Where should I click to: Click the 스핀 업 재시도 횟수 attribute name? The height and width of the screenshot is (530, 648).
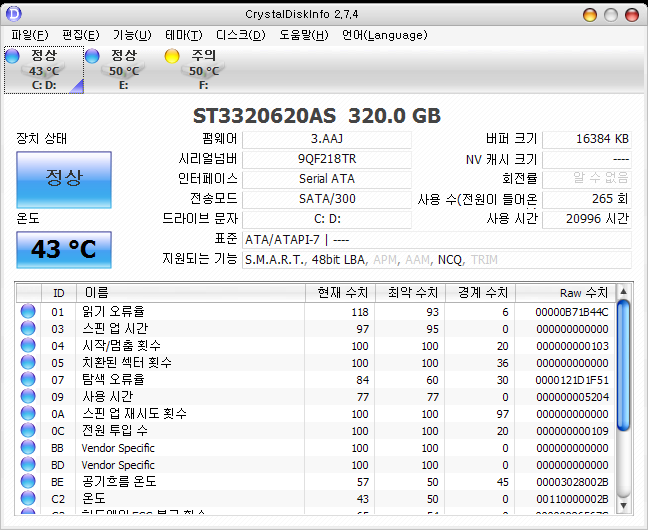click(x=134, y=413)
